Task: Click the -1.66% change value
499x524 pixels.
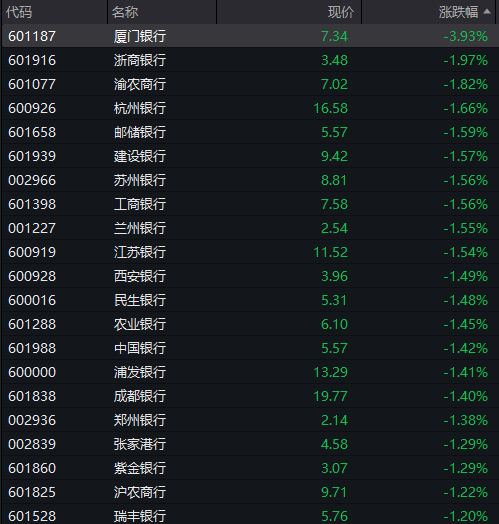Action: (x=466, y=108)
